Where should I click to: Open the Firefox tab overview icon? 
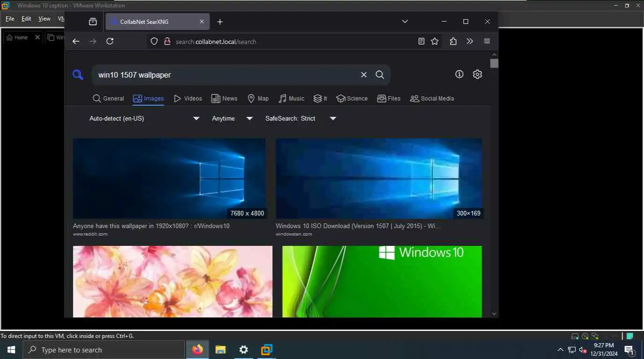[x=93, y=22]
